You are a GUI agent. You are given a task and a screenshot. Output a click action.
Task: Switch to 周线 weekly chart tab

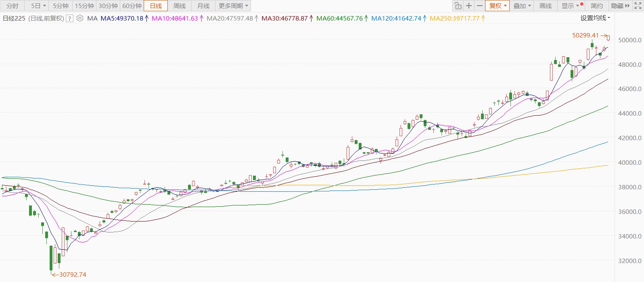179,6
